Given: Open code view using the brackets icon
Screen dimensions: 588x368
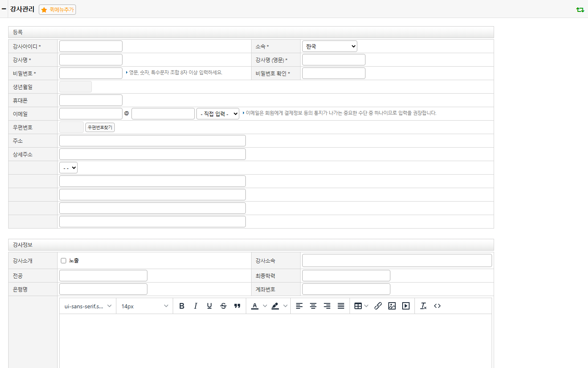Looking at the screenshot, I should (x=437, y=306).
